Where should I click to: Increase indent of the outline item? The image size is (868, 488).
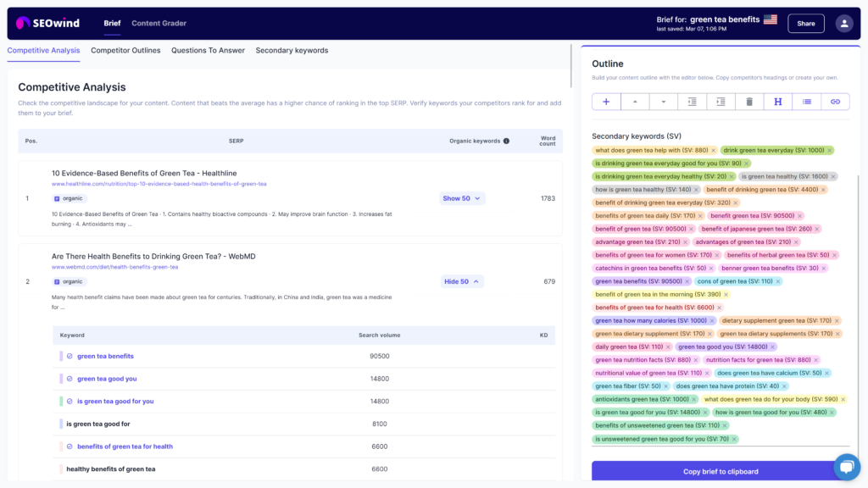721,102
